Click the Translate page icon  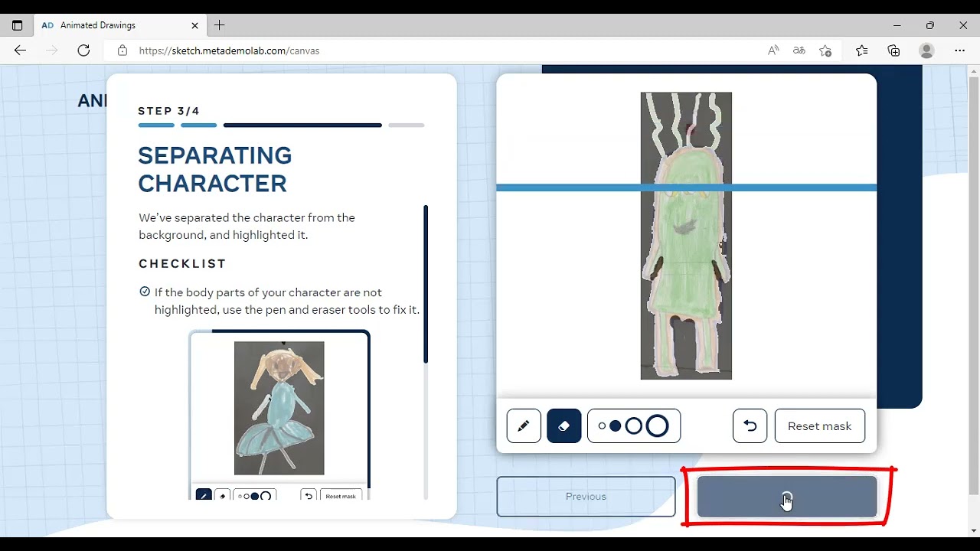pos(799,51)
